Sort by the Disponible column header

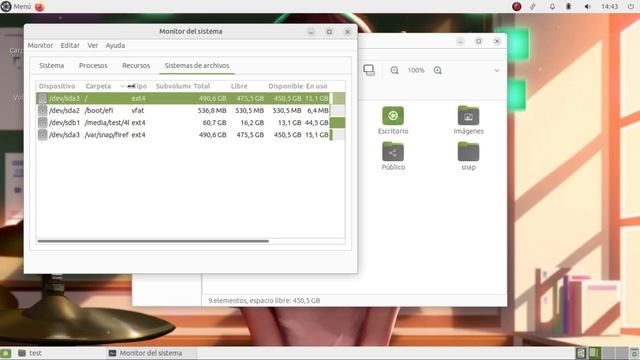(286, 86)
